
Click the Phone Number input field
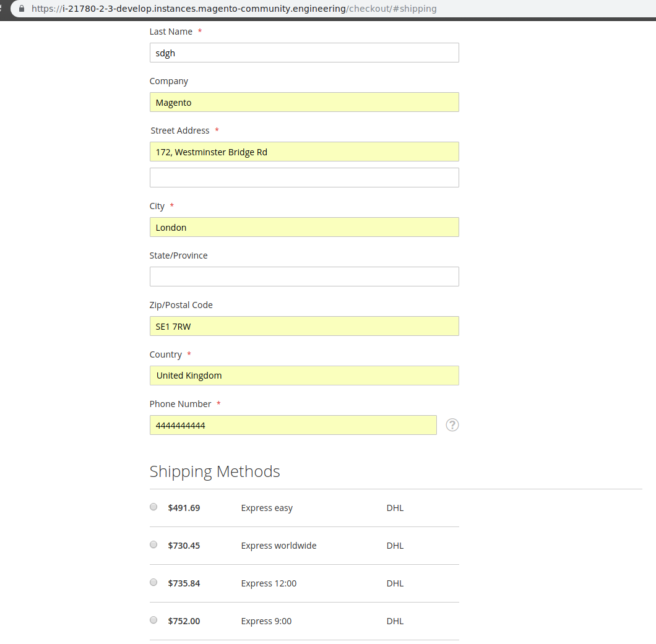[x=293, y=425]
